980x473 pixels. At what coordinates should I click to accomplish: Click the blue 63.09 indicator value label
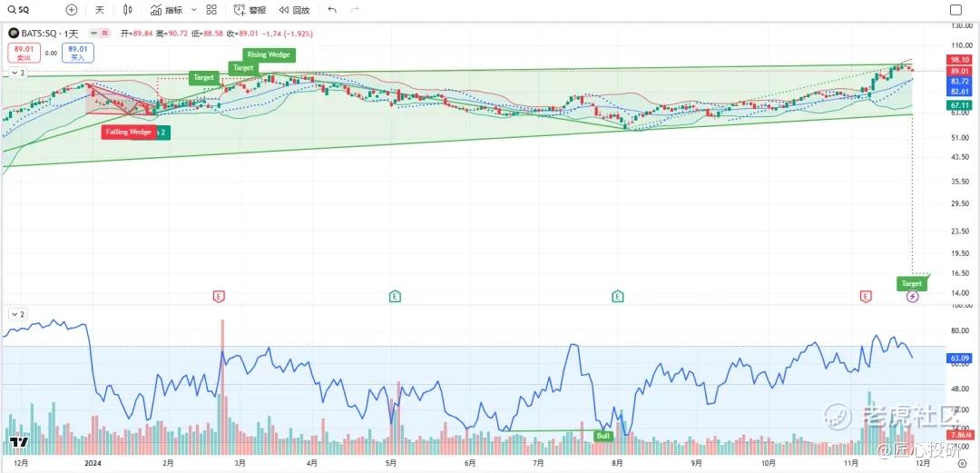click(960, 359)
